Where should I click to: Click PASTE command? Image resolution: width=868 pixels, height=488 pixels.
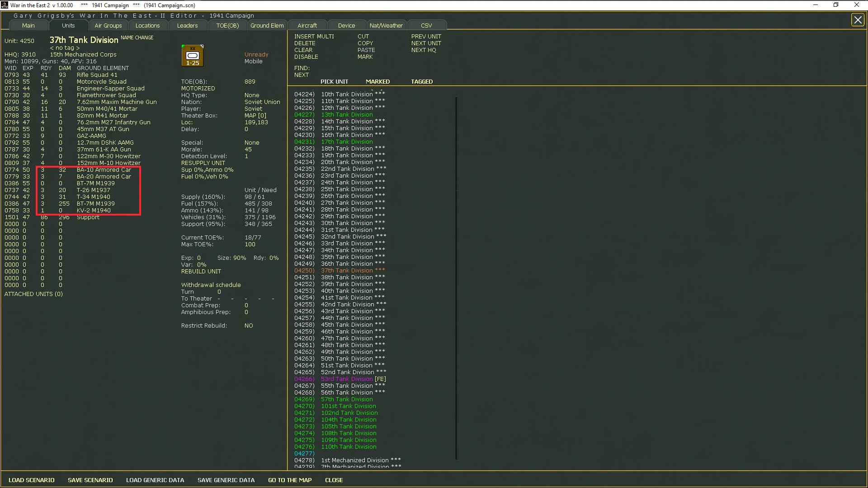coord(366,50)
